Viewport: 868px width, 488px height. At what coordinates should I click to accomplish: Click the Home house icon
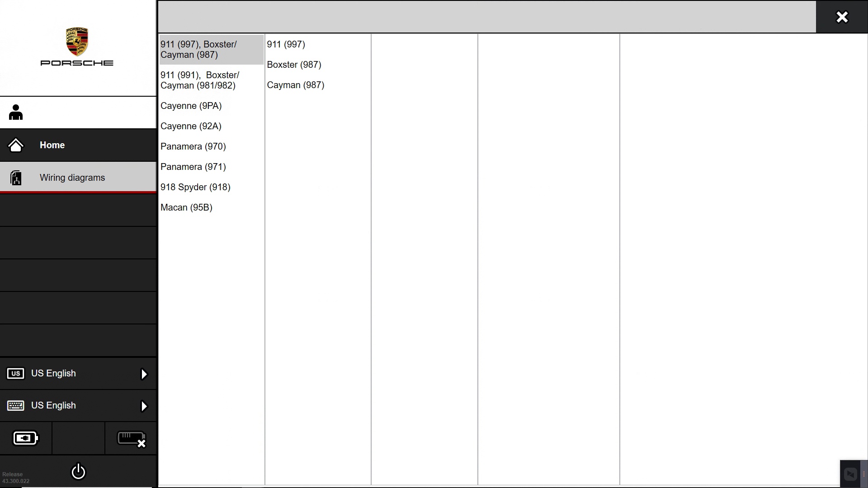(16, 145)
